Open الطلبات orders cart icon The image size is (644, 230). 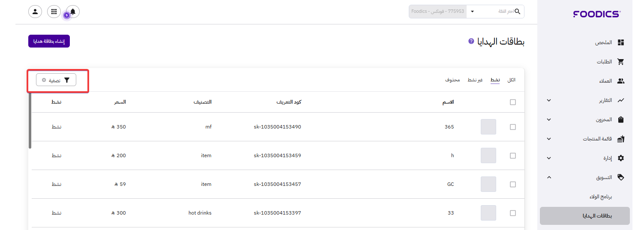pos(620,62)
